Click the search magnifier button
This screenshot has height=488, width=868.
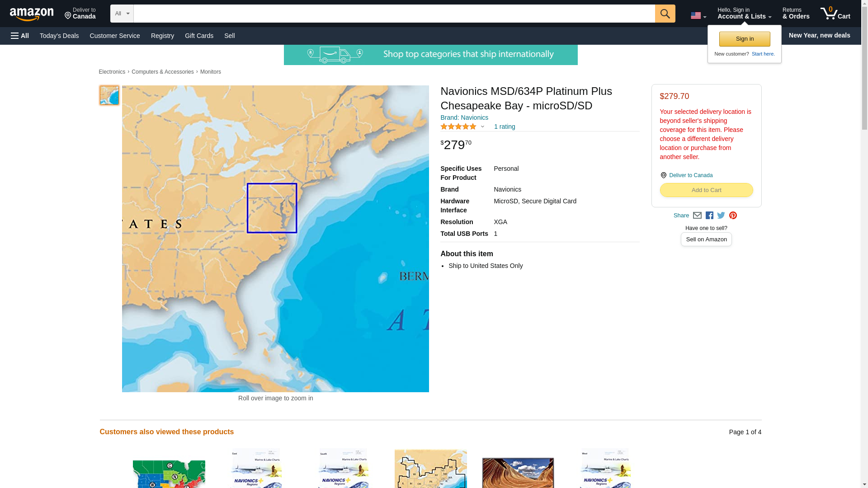coord(665,14)
